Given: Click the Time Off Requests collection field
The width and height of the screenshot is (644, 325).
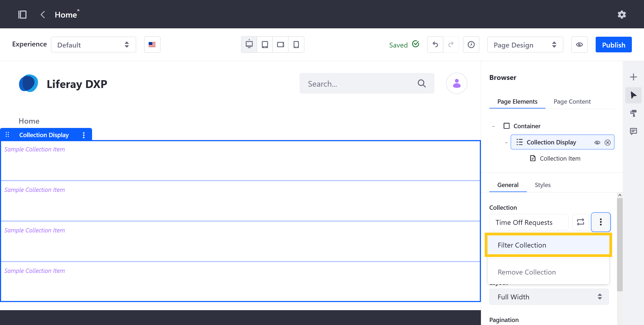Looking at the screenshot, I should click(529, 222).
